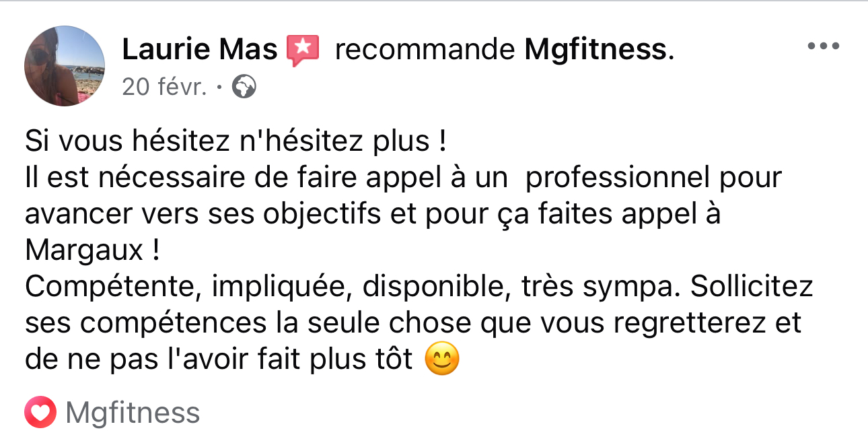Click the red heart reaction icon
This screenshot has height=445, width=868.
[x=40, y=413]
